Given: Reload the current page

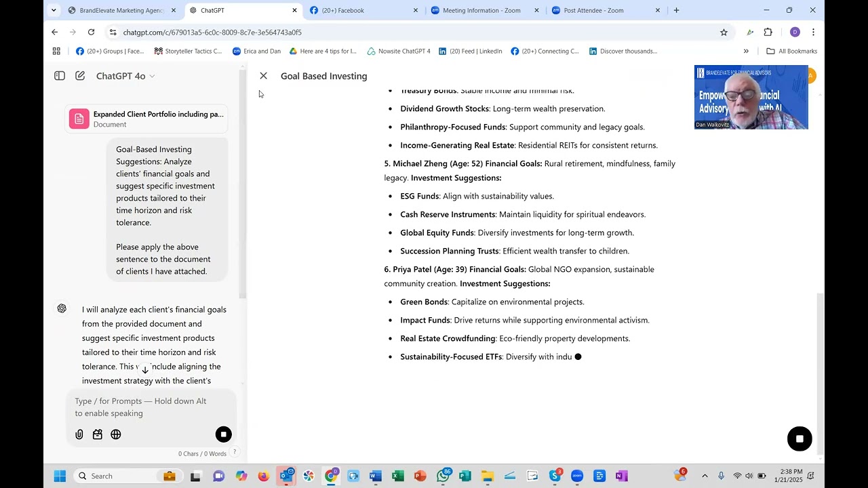Looking at the screenshot, I should pyautogui.click(x=91, y=32).
